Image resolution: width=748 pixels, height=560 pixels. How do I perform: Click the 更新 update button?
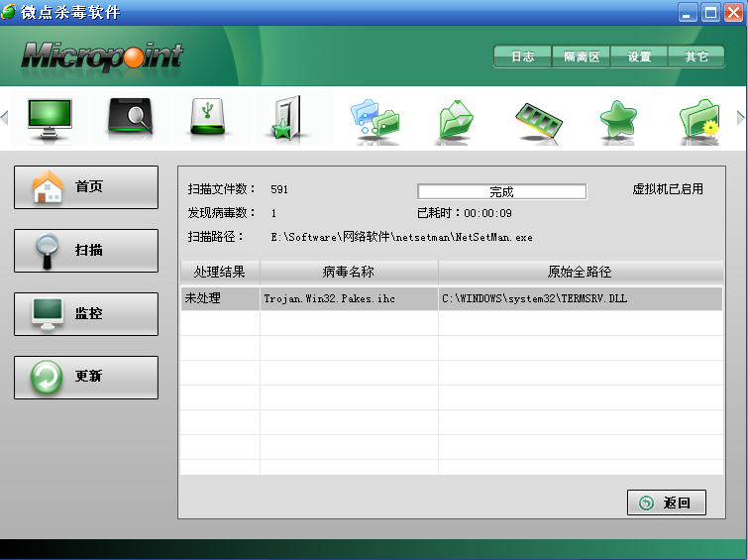pyautogui.click(x=86, y=378)
